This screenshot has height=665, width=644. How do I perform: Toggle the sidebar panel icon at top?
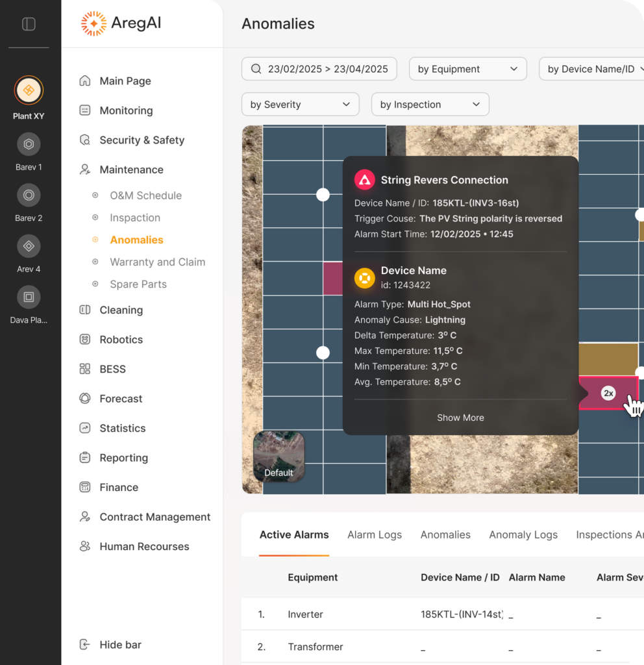[29, 24]
